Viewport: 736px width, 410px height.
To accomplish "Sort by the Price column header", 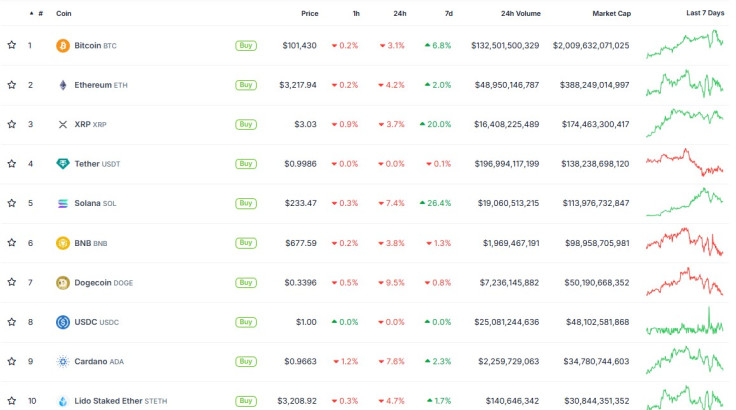I will [309, 14].
